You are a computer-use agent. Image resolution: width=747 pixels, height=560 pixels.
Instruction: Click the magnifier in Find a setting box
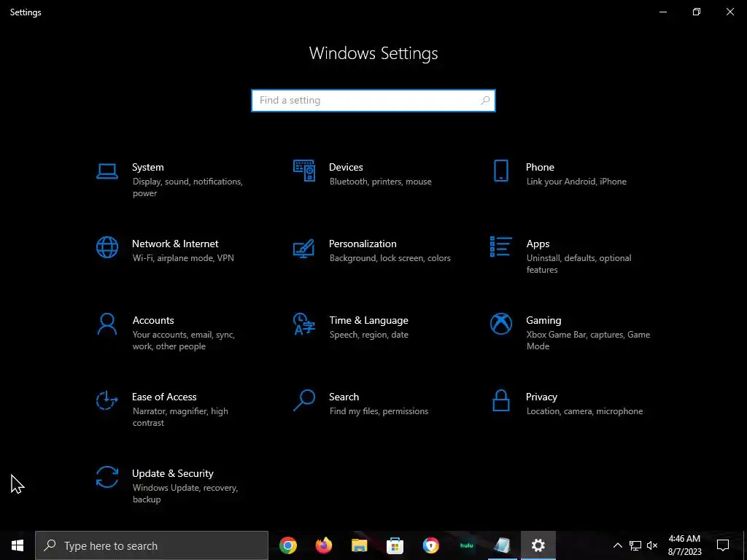(485, 101)
